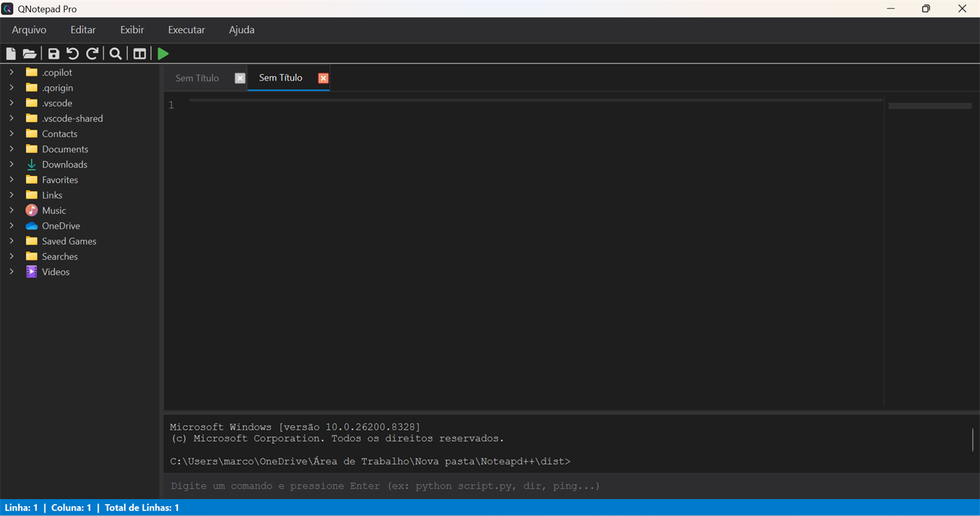Screen dimensions: 980x516
Task: Open the Editar menu
Action: (83, 30)
